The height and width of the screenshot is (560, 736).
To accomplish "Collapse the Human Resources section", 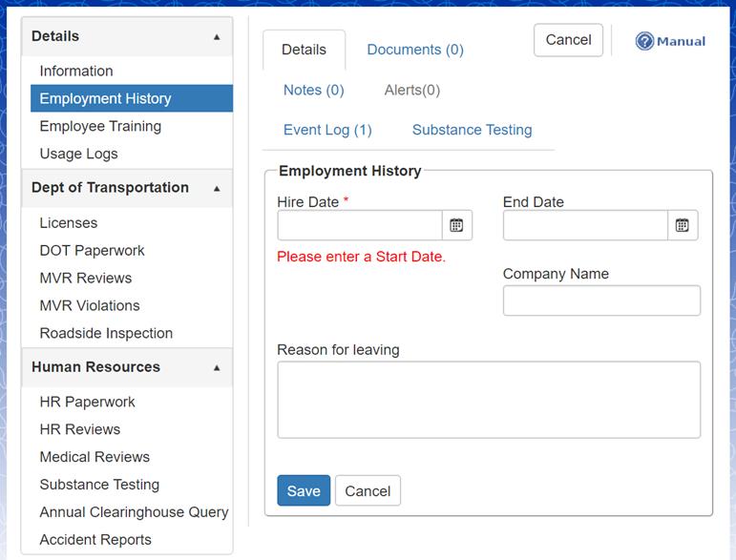I will pos(217,367).
